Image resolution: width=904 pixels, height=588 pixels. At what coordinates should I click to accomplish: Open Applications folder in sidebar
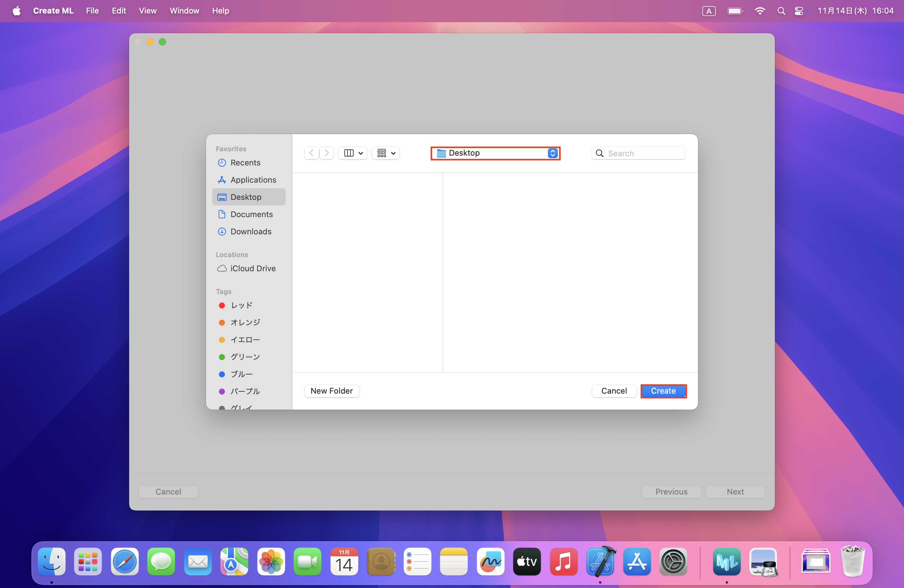click(x=253, y=180)
